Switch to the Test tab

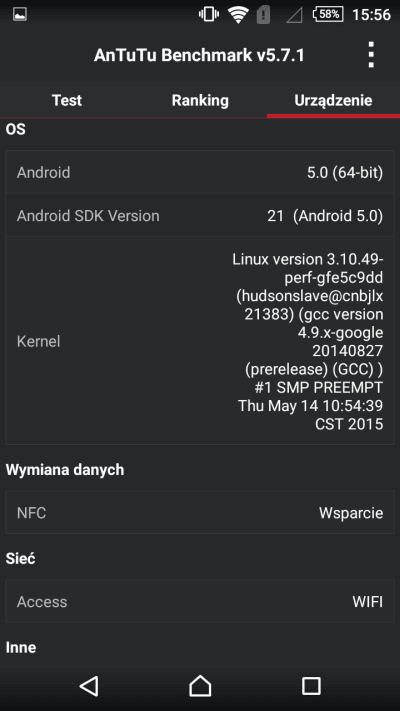tap(67, 100)
